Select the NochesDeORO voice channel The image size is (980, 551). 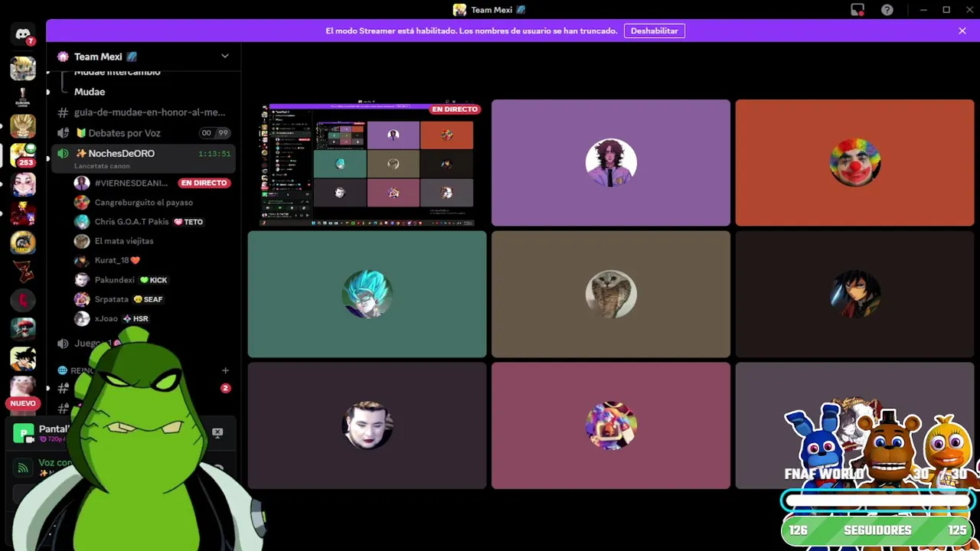(142, 158)
